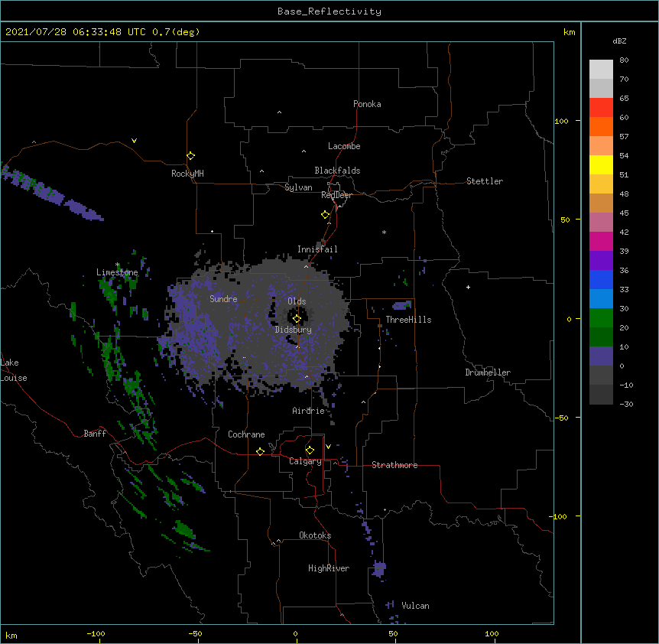Click the Ponoka city label
This screenshot has width=659, height=644.
pos(367,104)
